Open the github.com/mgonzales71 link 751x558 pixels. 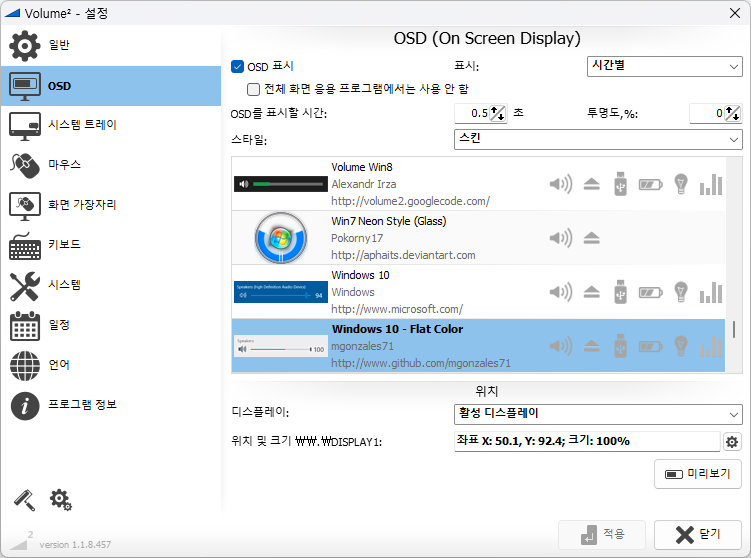coord(421,363)
